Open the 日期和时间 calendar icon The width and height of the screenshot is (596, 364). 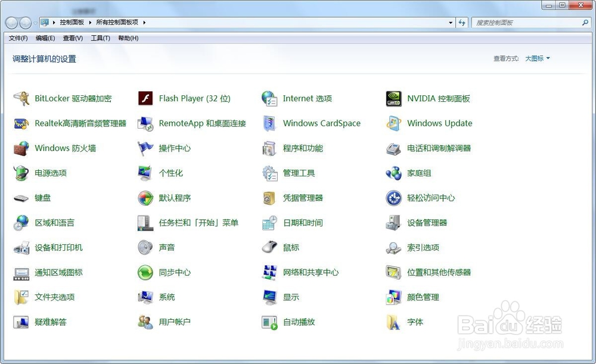pos(269,223)
